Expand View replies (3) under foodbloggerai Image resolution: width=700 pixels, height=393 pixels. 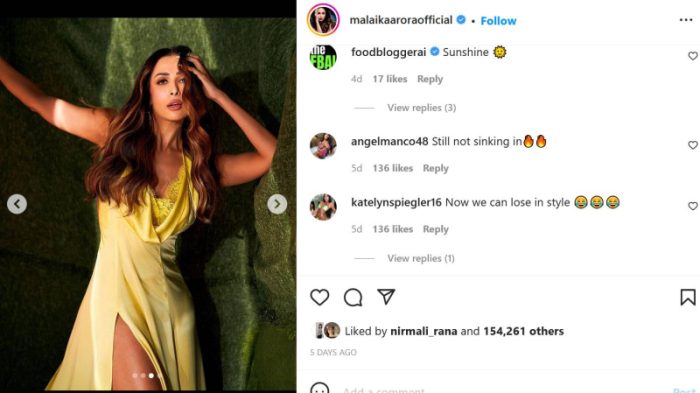point(421,108)
